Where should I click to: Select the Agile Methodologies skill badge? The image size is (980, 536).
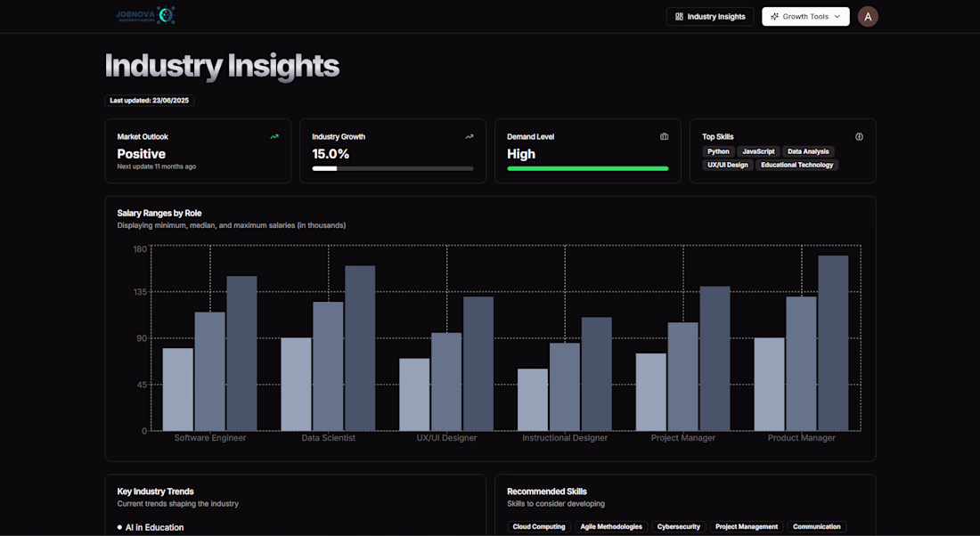tap(611, 526)
